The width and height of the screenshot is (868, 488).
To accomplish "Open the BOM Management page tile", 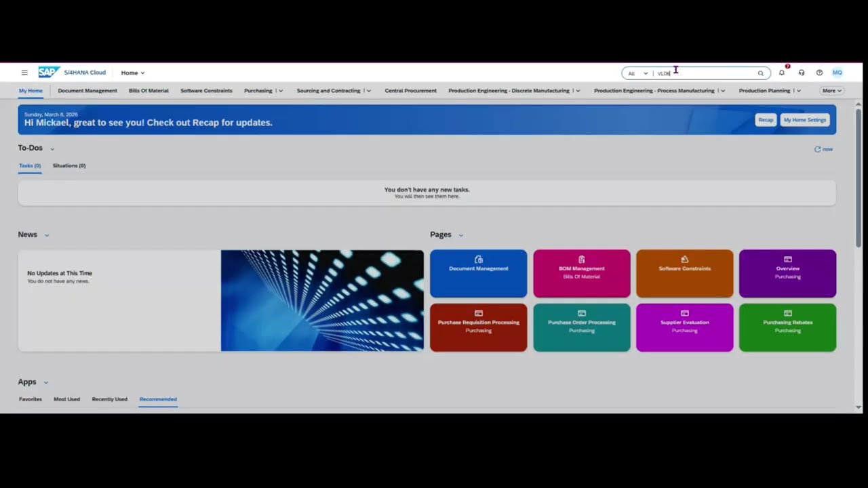I will pyautogui.click(x=582, y=274).
